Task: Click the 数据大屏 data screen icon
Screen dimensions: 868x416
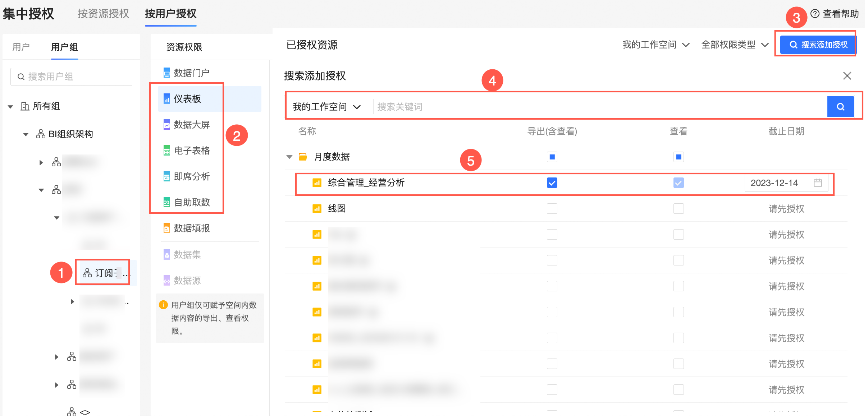Action: click(x=166, y=125)
